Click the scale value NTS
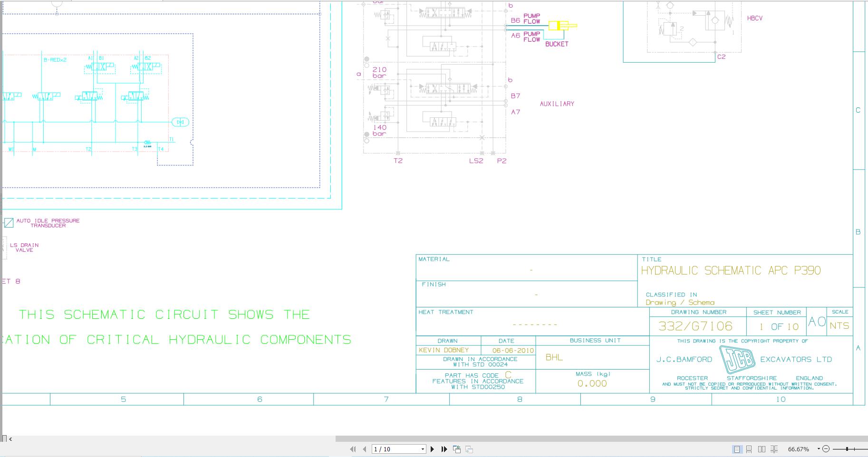This screenshot has height=457, width=868. [x=839, y=326]
